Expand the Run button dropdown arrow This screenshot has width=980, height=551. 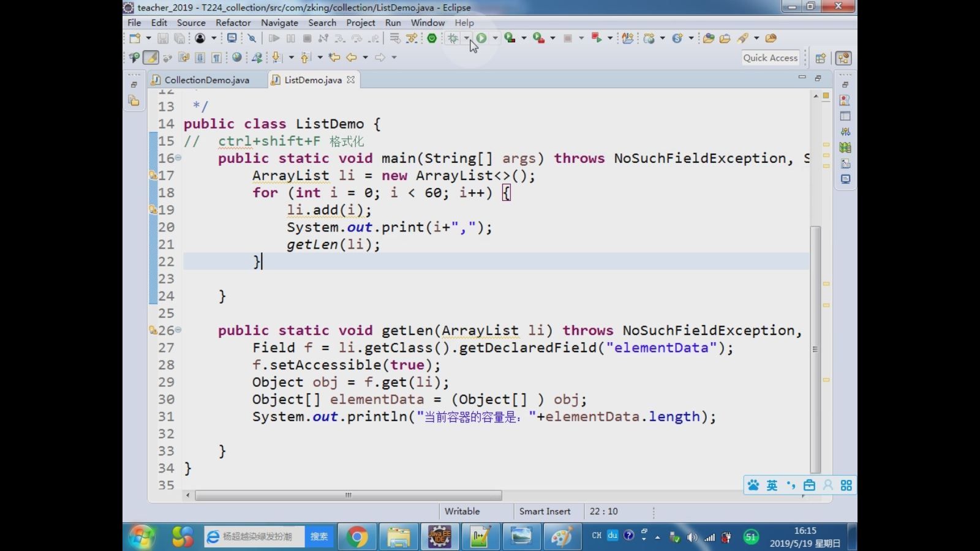(x=495, y=38)
